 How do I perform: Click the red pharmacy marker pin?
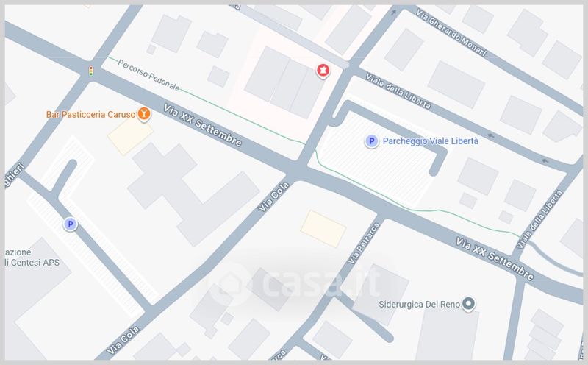click(x=323, y=70)
